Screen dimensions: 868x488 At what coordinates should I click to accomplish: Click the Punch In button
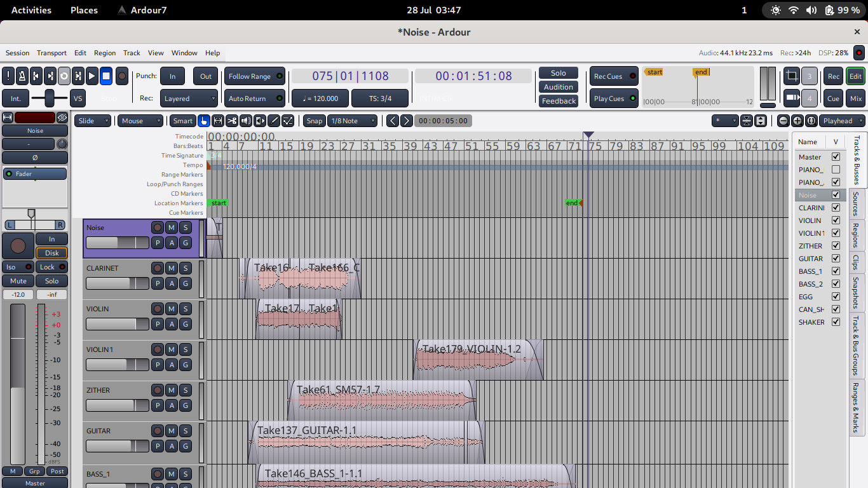(172, 76)
